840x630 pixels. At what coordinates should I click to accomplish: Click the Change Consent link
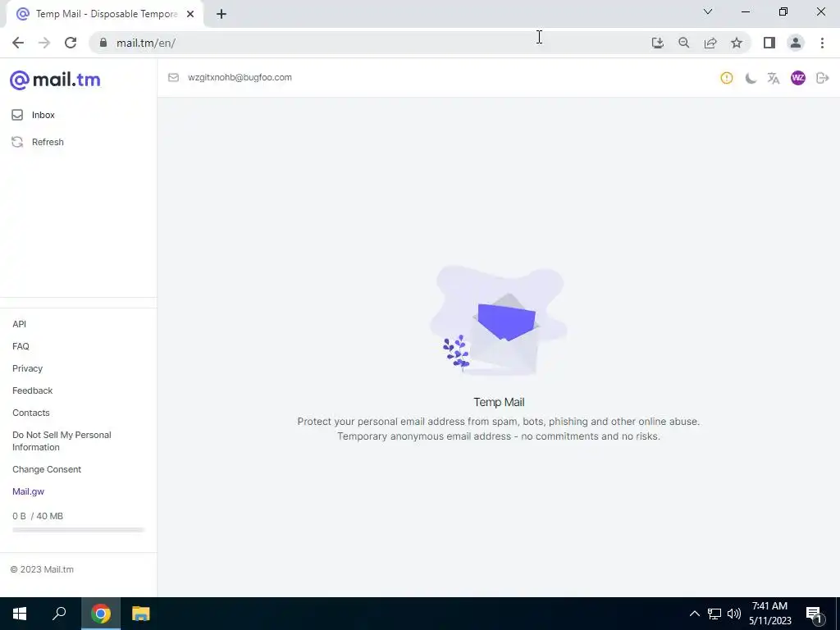(47, 469)
